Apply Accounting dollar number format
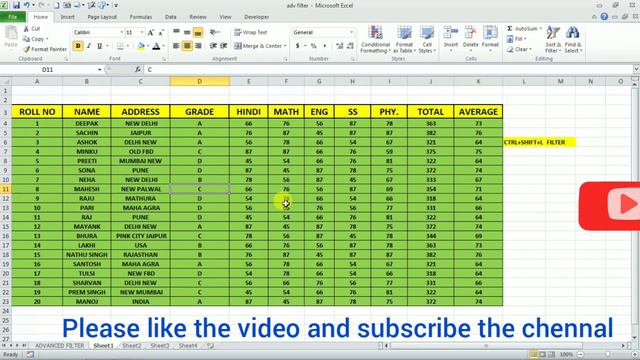This screenshot has height=360, width=640. [298, 46]
